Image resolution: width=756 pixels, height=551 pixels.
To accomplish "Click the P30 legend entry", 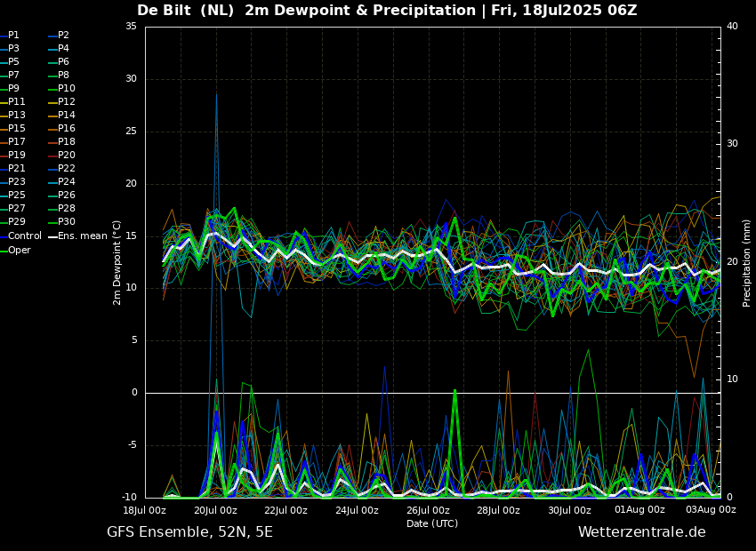I will 67,222.
